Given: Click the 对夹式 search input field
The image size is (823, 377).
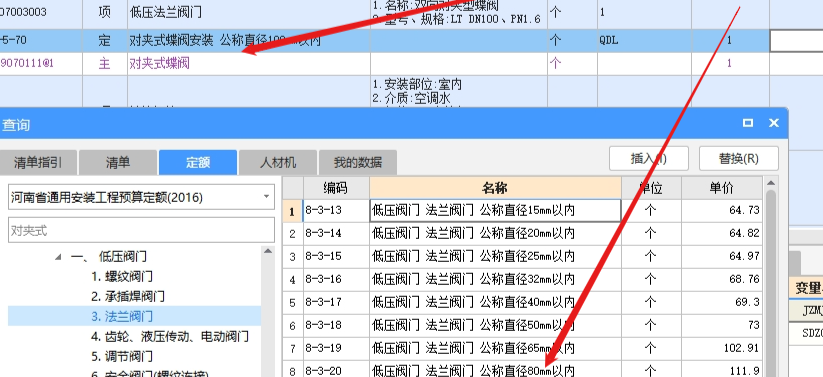Looking at the screenshot, I should tap(141, 230).
